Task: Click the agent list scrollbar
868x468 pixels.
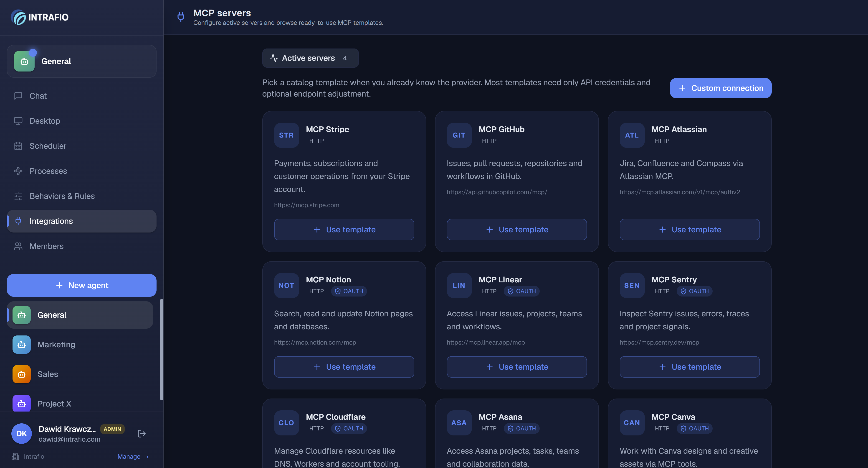Action: coord(161,349)
